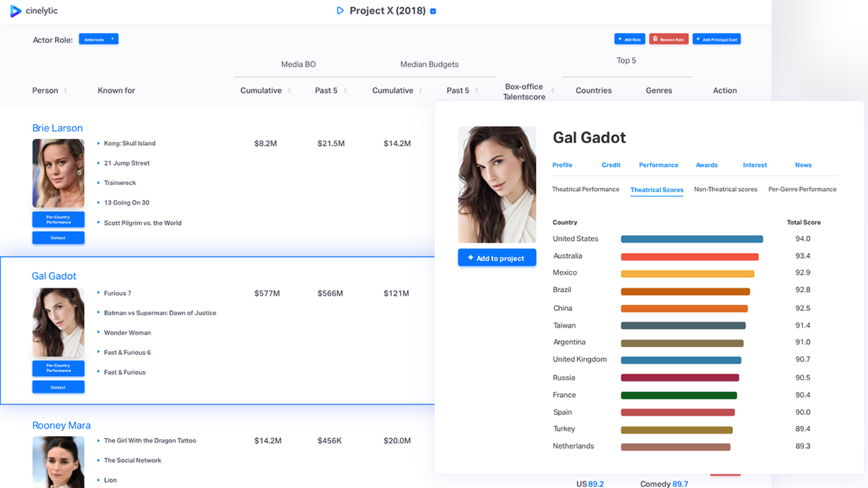Select Furious 7 film entry
Viewport: 868px width, 488px height.
click(117, 294)
